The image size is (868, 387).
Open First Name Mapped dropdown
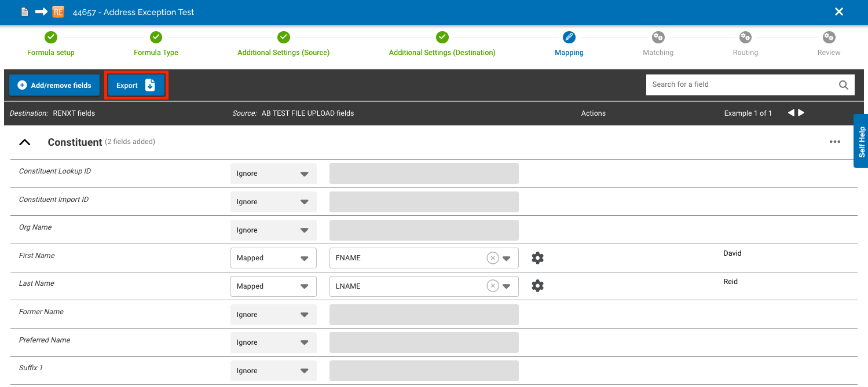273,258
